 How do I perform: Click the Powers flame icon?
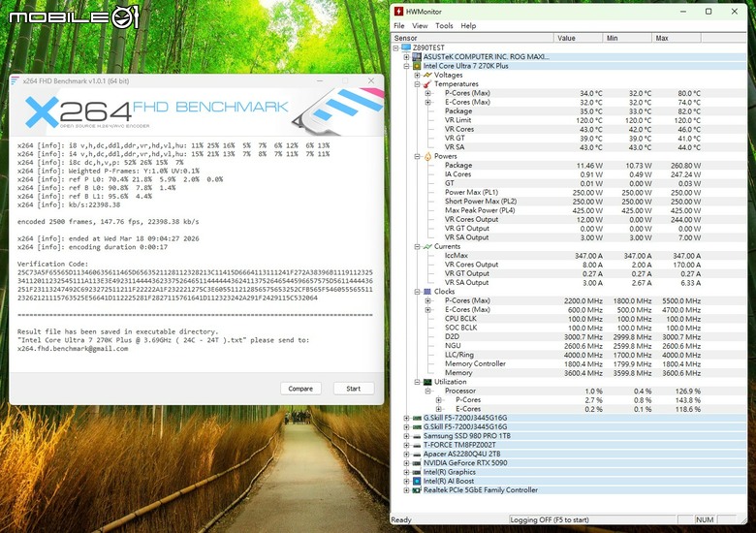click(427, 156)
